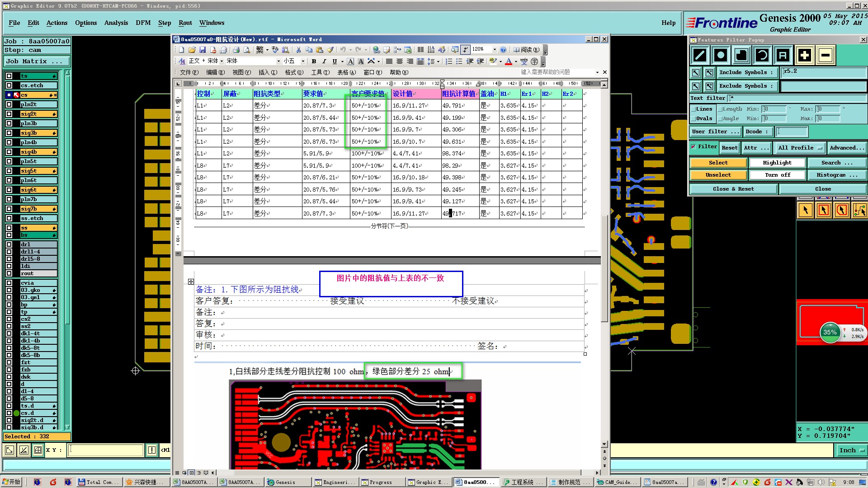The width and height of the screenshot is (868, 488).
Task: Enable the Ovals checkbox in filter popup
Action: click(x=693, y=118)
